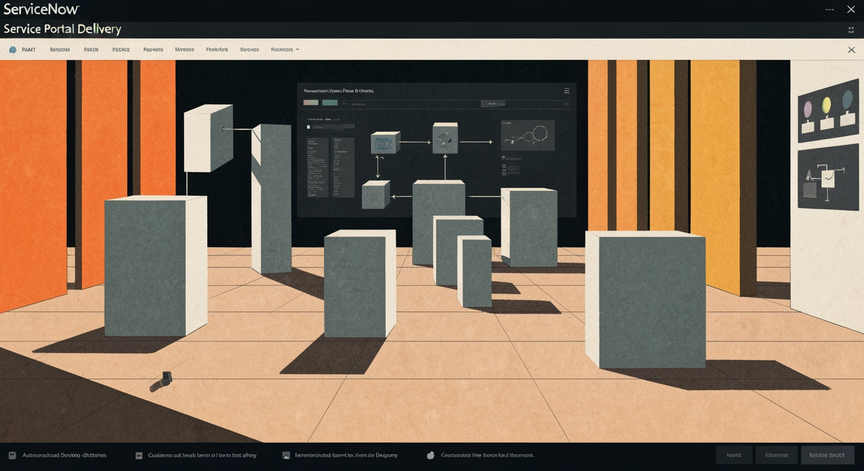The height and width of the screenshot is (471, 864).
Task: Expand the last nav item's dropdown chevron
Action: click(x=298, y=50)
